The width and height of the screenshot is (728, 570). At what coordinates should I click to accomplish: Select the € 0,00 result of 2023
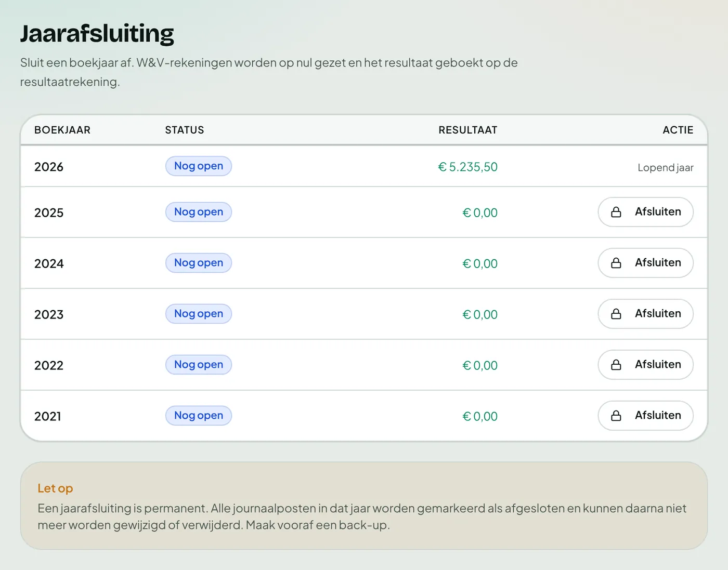[480, 314]
